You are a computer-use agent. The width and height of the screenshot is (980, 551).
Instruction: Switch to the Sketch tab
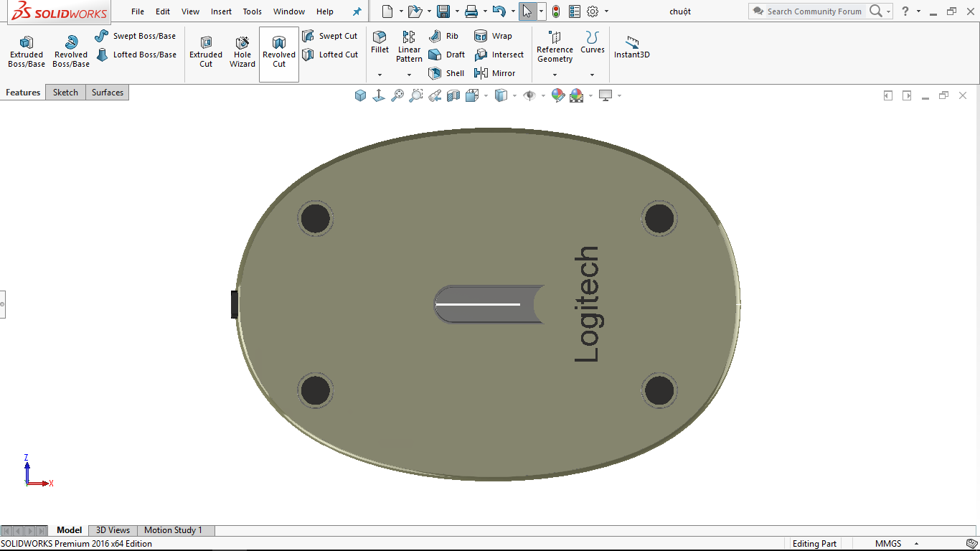point(65,93)
